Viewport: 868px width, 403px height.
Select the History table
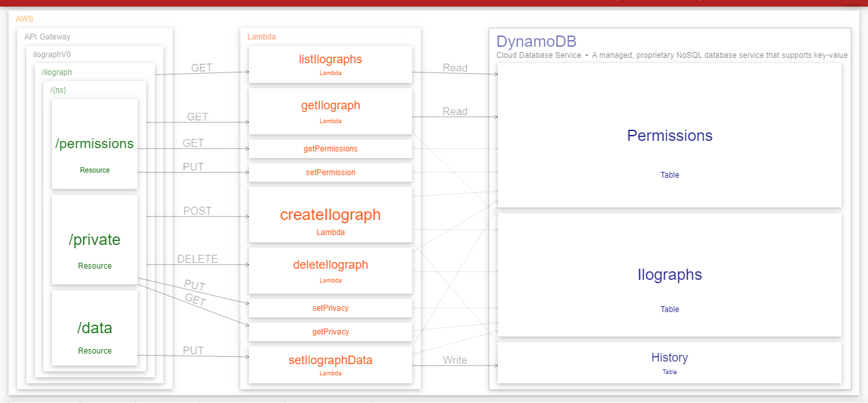[669, 362]
